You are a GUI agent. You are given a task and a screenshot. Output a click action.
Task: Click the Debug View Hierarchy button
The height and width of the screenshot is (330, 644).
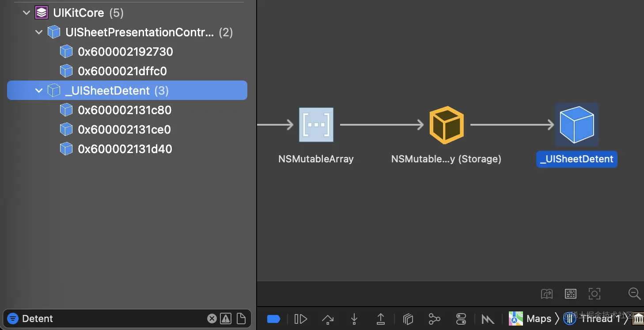(408, 319)
